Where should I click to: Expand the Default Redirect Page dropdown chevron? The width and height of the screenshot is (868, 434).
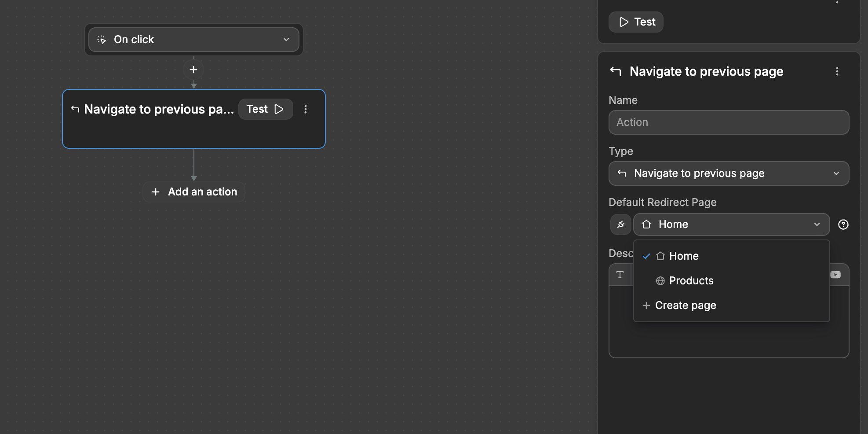coord(817,224)
